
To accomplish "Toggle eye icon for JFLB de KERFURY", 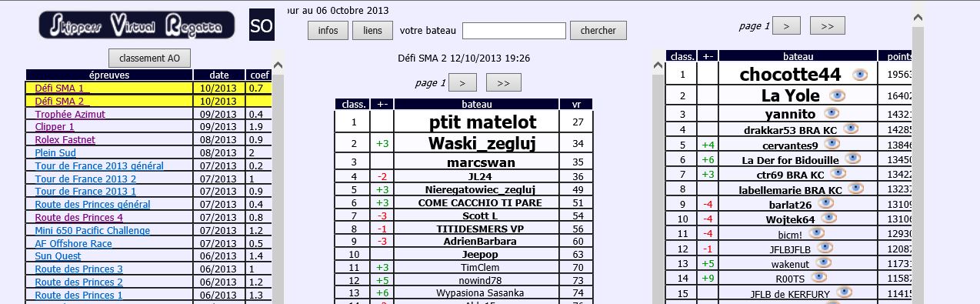I will [845, 292].
